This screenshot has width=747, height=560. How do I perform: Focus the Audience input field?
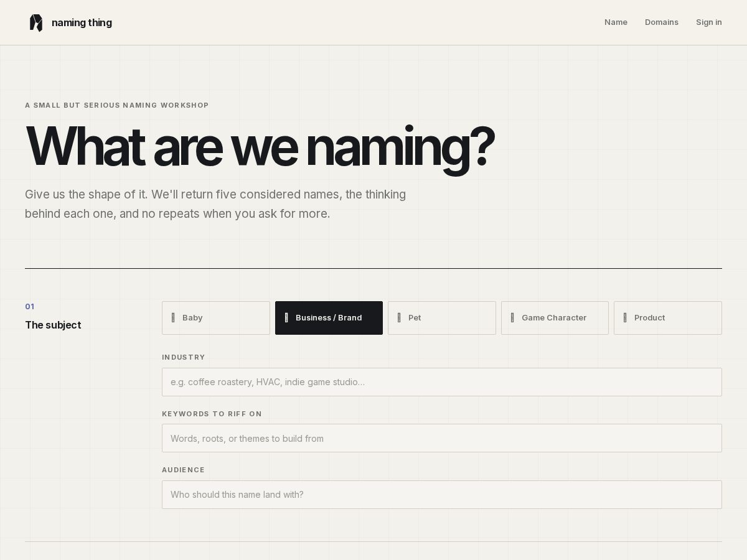(442, 495)
